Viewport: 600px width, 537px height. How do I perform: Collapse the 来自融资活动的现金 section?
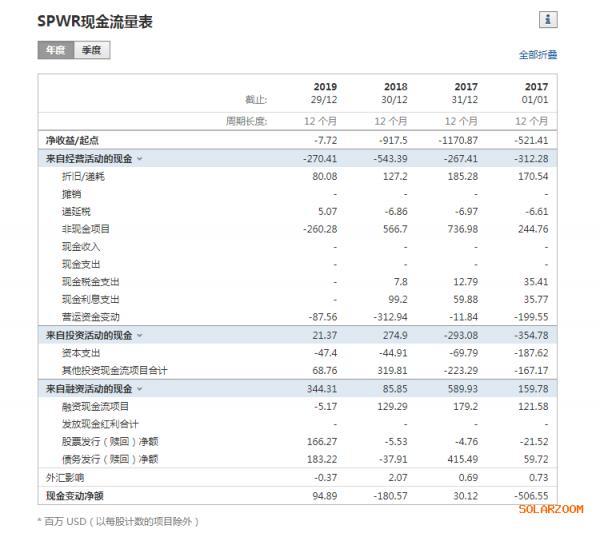coord(140,389)
